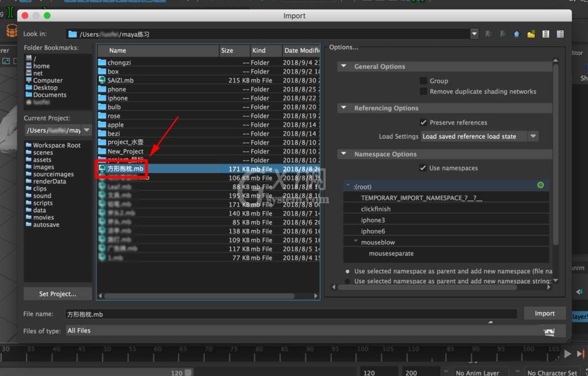Sort files by Size column
This screenshot has width=588, height=376.
235,50
